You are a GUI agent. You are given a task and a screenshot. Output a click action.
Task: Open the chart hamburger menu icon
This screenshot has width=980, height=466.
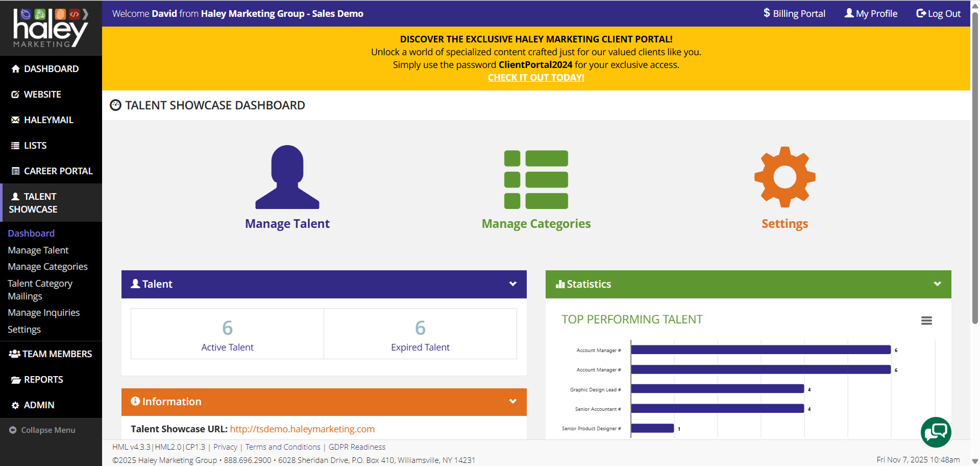click(926, 320)
